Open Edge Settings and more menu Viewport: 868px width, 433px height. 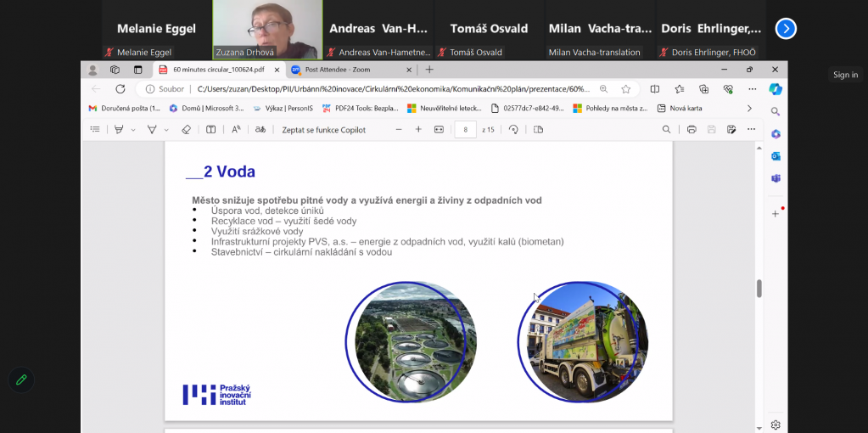[x=753, y=89]
